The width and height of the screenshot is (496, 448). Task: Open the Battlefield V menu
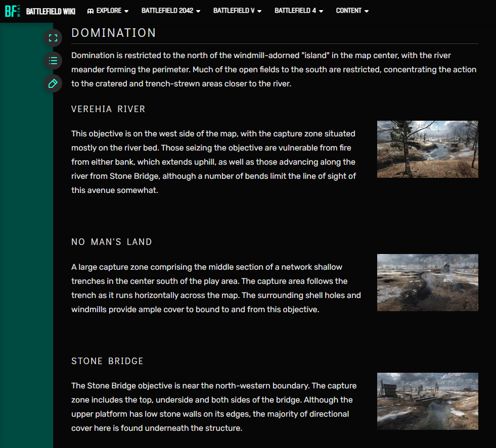(x=237, y=11)
